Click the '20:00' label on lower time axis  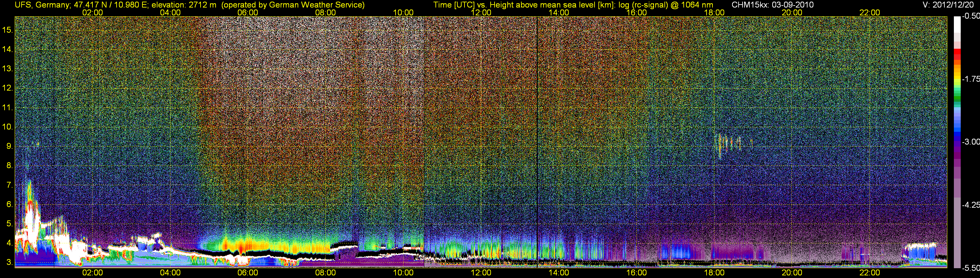[x=792, y=273]
